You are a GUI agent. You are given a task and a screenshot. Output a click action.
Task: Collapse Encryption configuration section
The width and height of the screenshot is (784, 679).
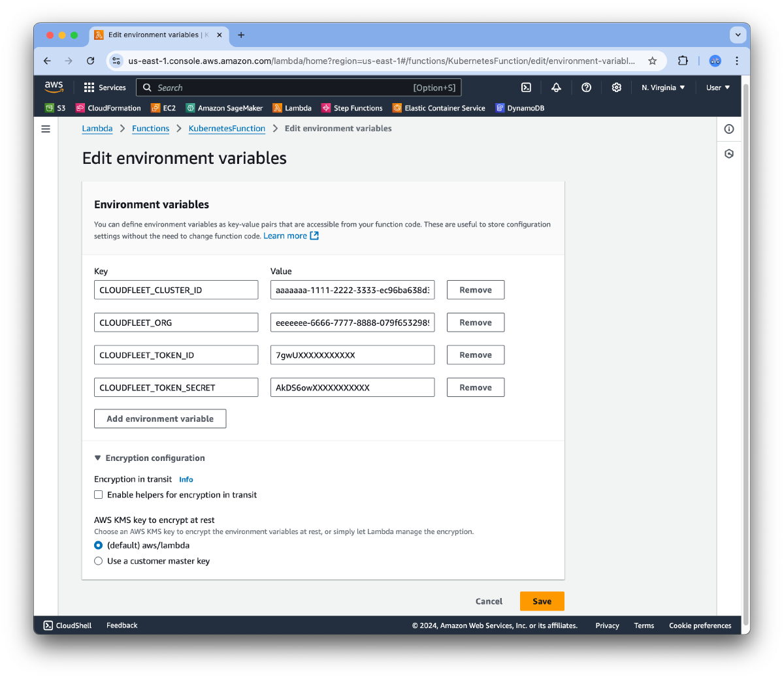(150, 458)
